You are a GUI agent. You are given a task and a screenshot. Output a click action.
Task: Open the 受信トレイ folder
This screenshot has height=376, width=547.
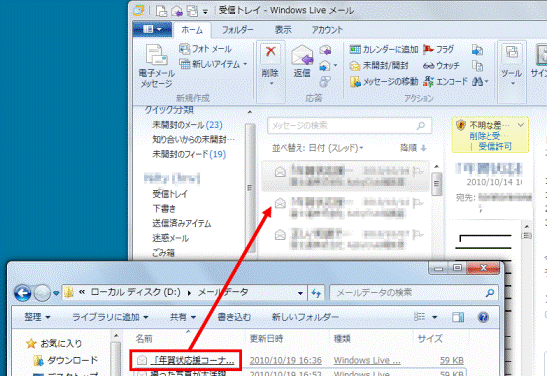pos(170,194)
